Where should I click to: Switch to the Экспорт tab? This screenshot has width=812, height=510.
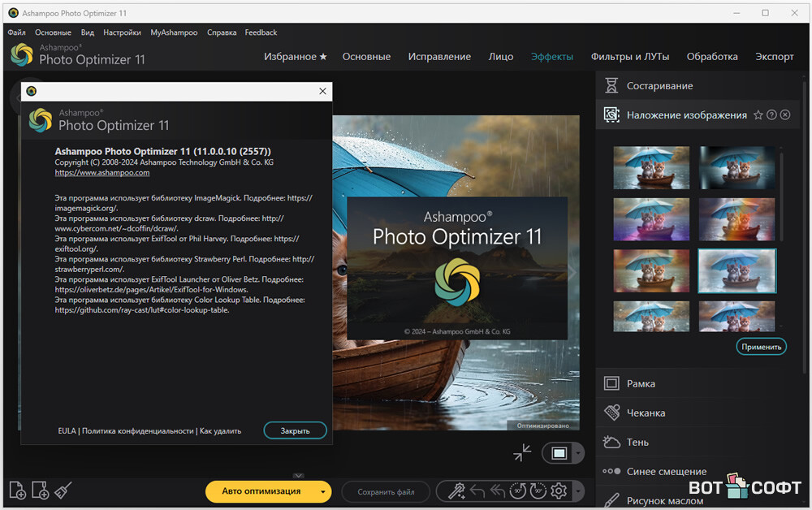tap(774, 56)
